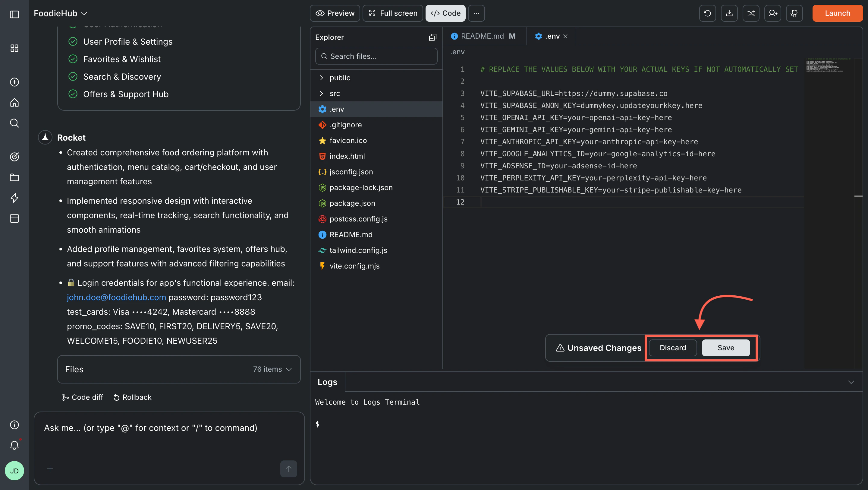Switch to the README.md tab

point(482,36)
